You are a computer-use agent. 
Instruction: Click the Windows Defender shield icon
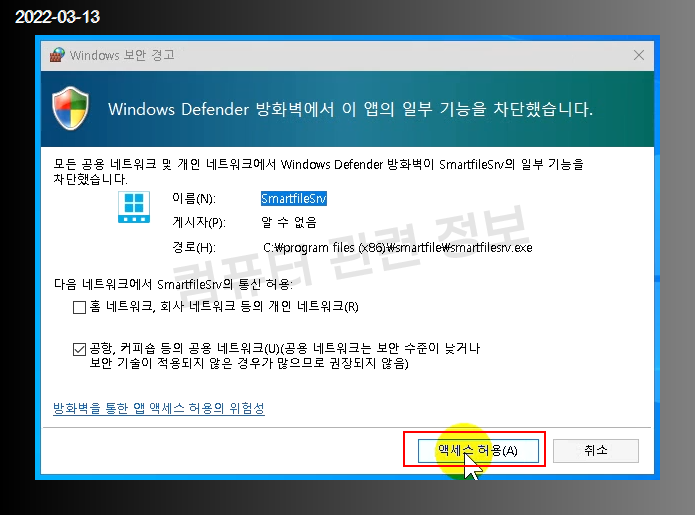(x=70, y=109)
